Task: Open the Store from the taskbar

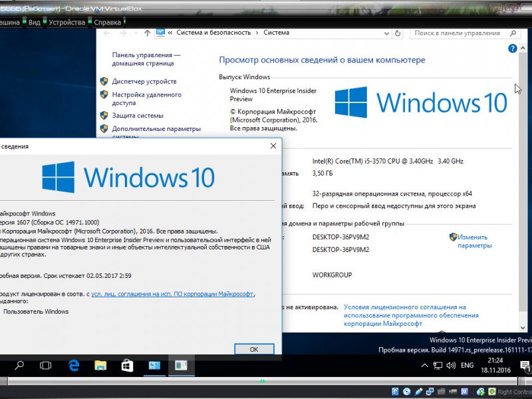Action: point(127,365)
